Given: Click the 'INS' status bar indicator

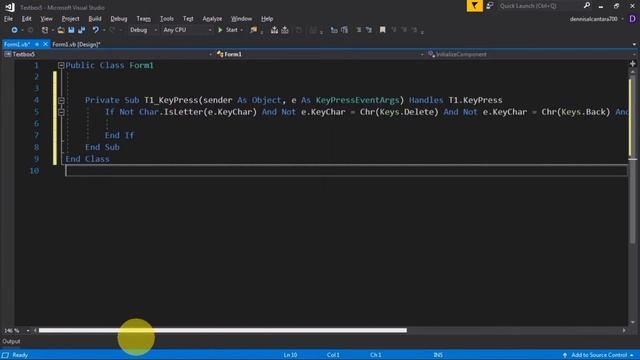Looking at the screenshot, I should 438,355.
